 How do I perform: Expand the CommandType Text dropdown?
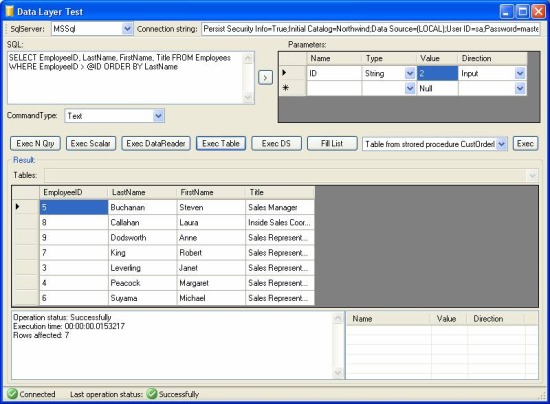[158, 116]
